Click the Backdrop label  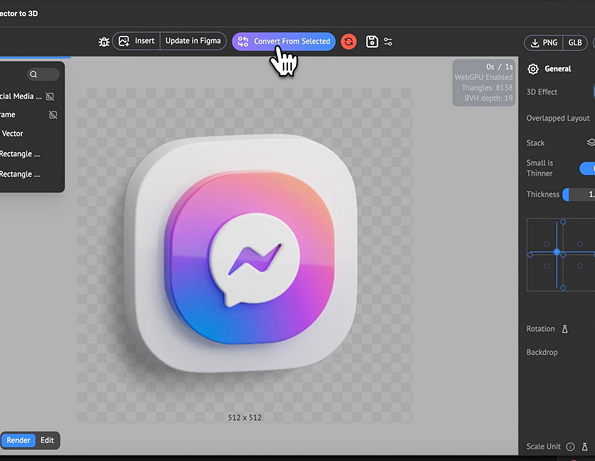pos(542,352)
